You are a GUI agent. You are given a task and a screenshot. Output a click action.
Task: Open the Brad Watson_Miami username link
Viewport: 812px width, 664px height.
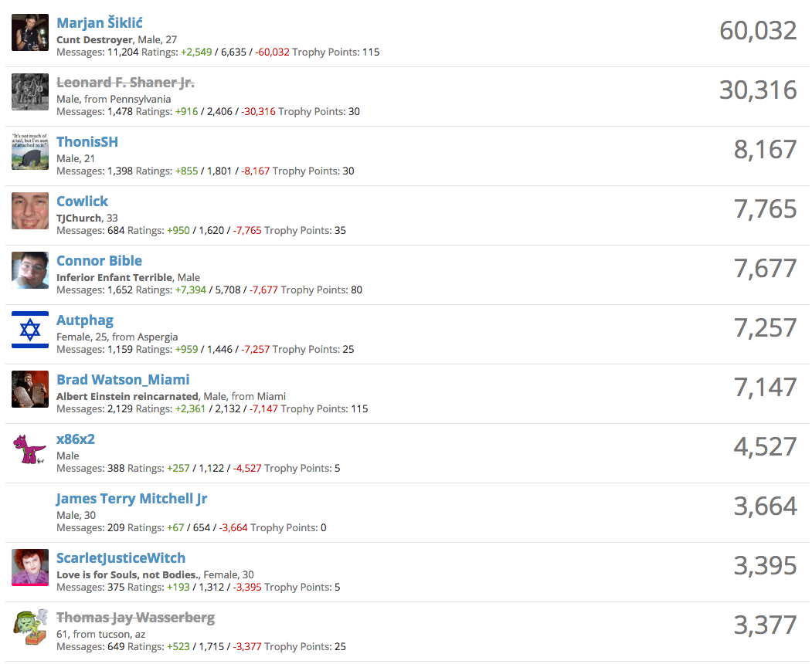[x=123, y=380]
